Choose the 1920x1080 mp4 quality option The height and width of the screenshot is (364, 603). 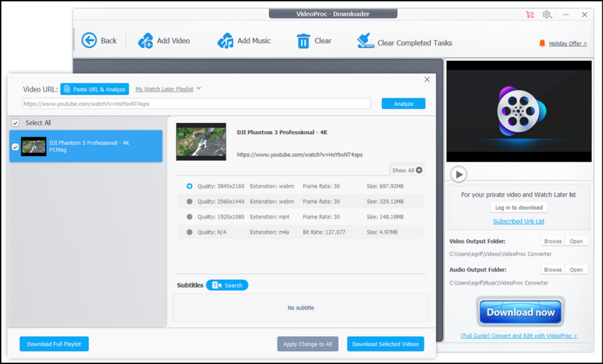(190, 216)
